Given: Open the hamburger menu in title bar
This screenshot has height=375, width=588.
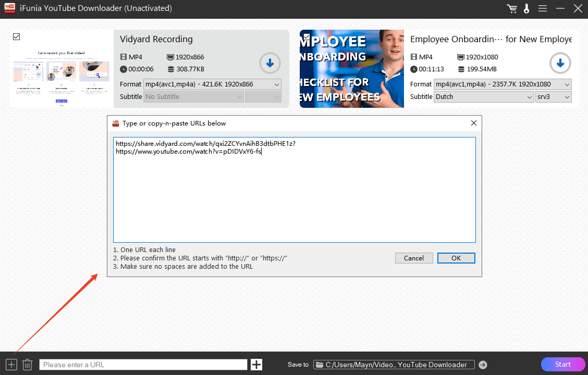Looking at the screenshot, I should tap(543, 9).
